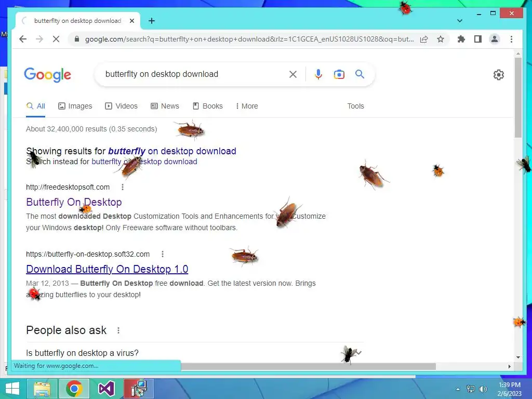Image resolution: width=532 pixels, height=399 pixels.
Task: Click the browser back arrow
Action: (x=23, y=39)
